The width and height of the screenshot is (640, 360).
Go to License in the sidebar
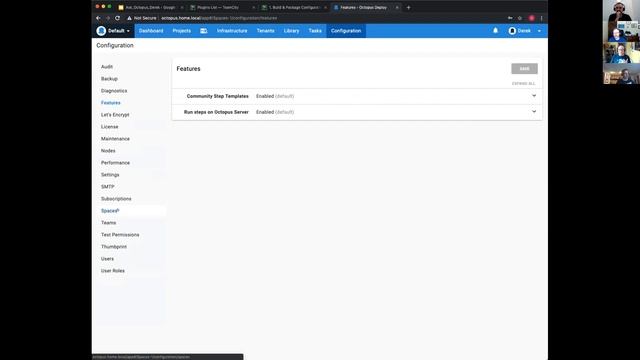pyautogui.click(x=109, y=127)
